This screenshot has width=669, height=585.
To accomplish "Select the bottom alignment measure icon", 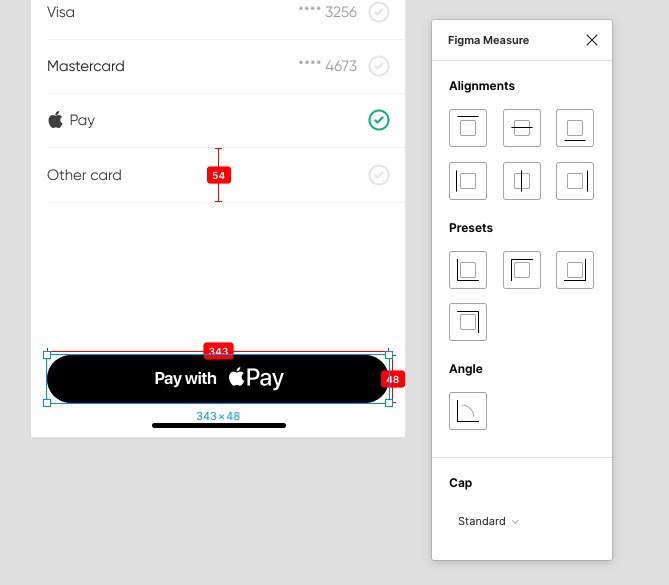I will [x=575, y=128].
